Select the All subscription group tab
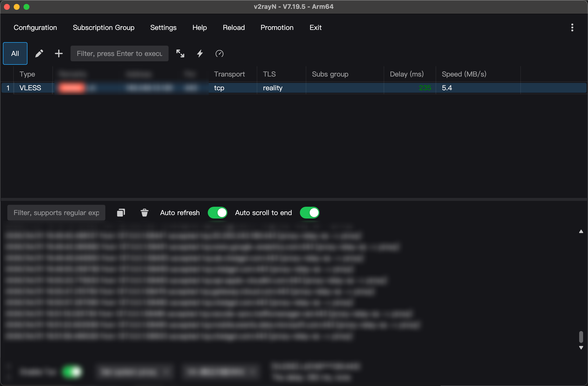The width and height of the screenshot is (588, 386). [x=15, y=53]
